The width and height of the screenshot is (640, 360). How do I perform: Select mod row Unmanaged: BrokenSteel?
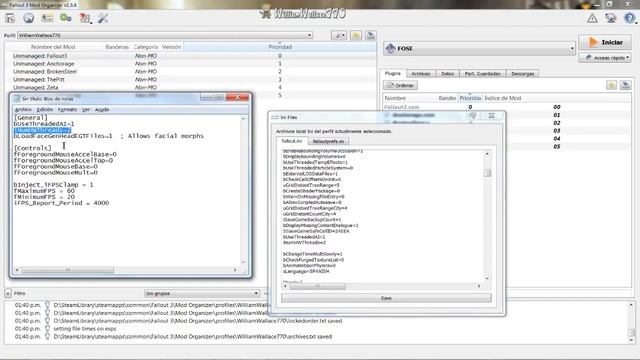(191, 71)
